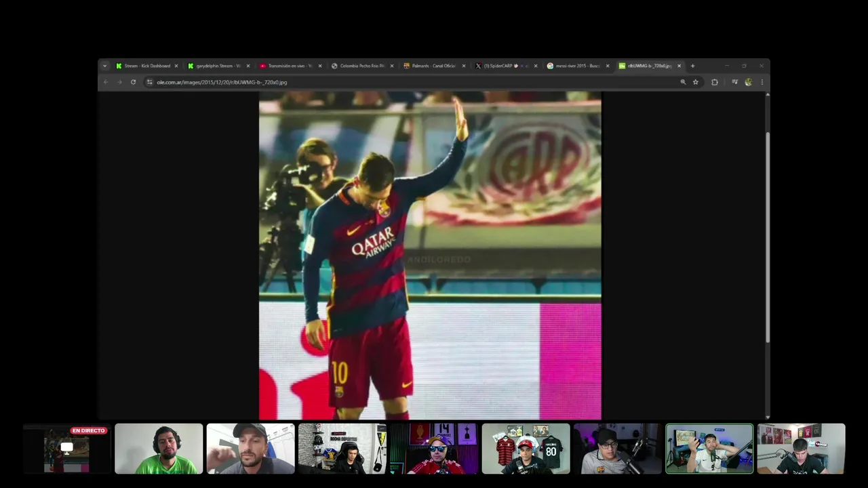Viewport: 868px width, 488px height.
Task: Close the messi river 2015 tab
Action: pos(608,66)
